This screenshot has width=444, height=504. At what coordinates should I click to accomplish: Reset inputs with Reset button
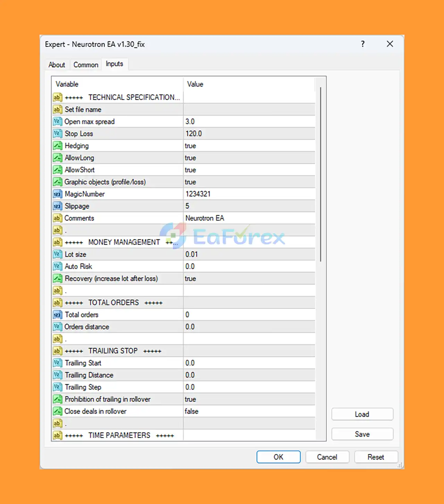click(x=376, y=457)
